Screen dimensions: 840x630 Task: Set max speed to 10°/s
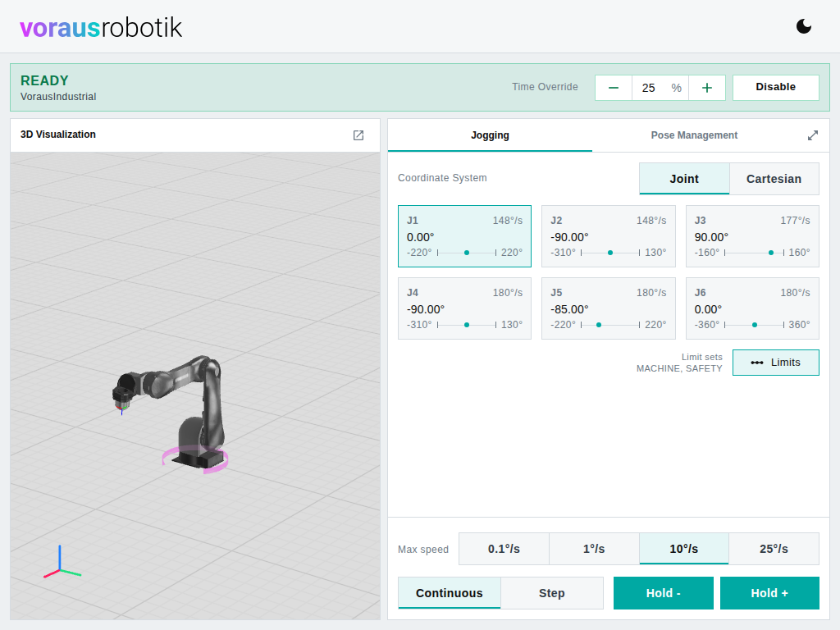pyautogui.click(x=683, y=549)
